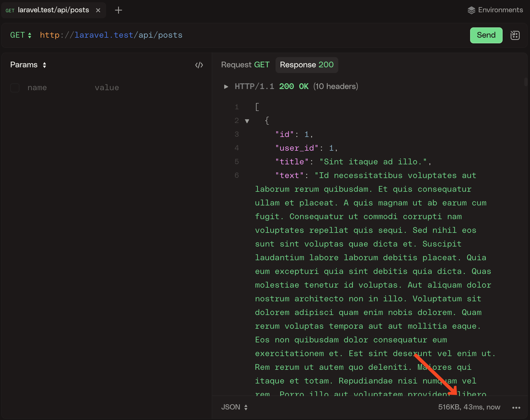Enable the empty param row checkbox
Screen dimensions: 530x420
15,88
